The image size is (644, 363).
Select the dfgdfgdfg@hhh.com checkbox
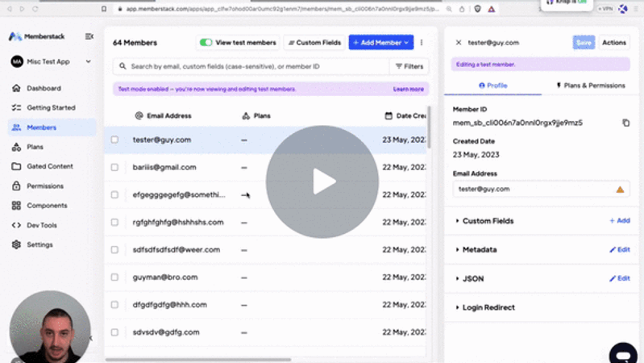pyautogui.click(x=114, y=305)
